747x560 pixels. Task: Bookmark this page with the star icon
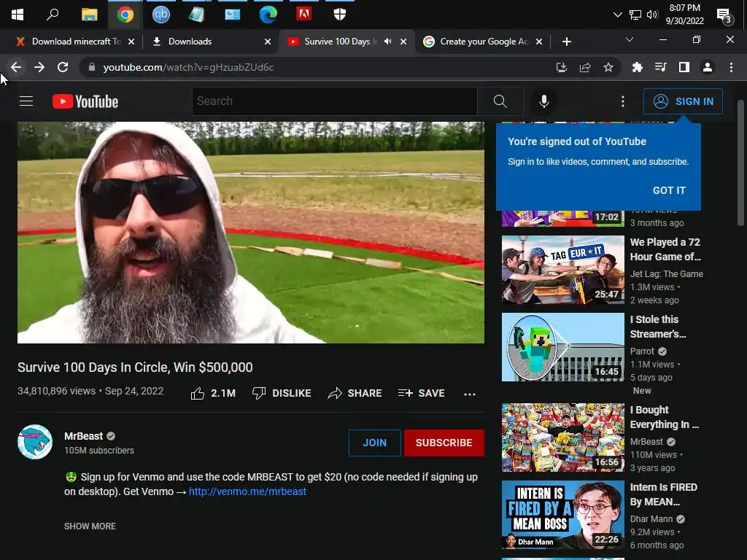(x=608, y=68)
